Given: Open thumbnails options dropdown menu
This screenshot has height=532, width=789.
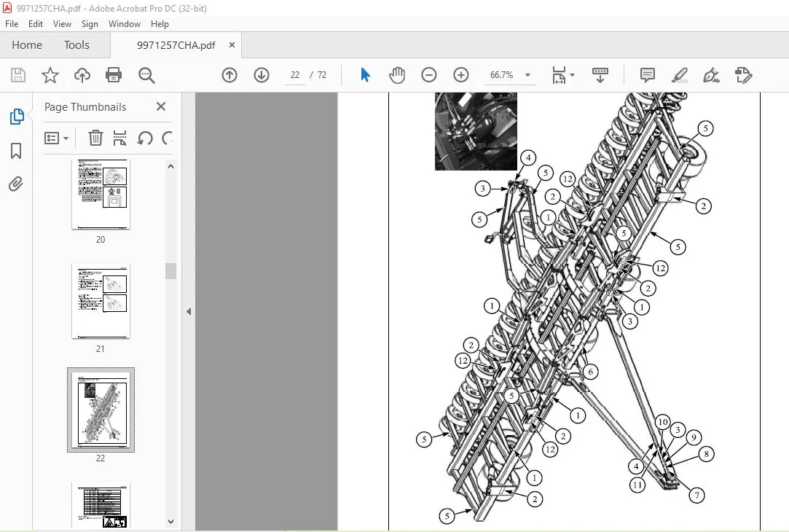Looking at the screenshot, I should click(56, 138).
